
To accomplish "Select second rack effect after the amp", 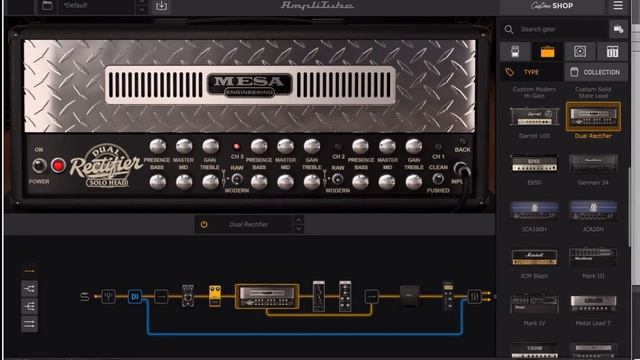I will (345, 296).
